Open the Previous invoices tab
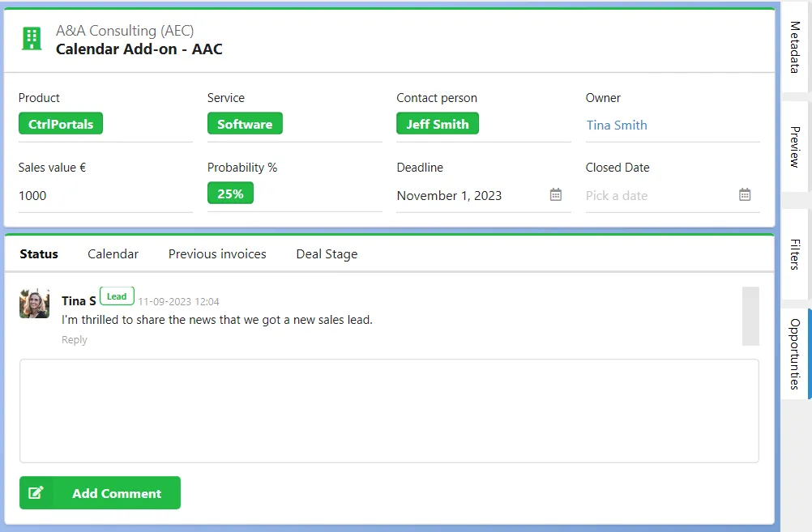The height and width of the screenshot is (532, 812). [x=217, y=254]
